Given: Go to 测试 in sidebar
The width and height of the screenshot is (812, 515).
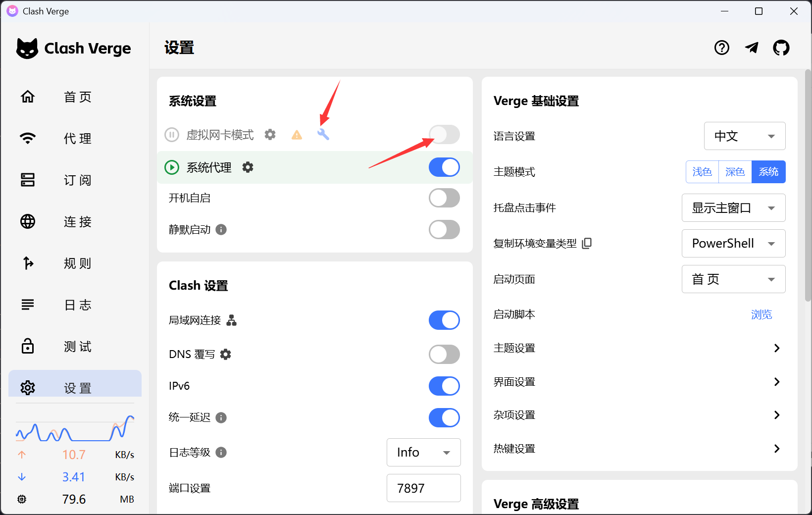Looking at the screenshot, I should (x=75, y=347).
